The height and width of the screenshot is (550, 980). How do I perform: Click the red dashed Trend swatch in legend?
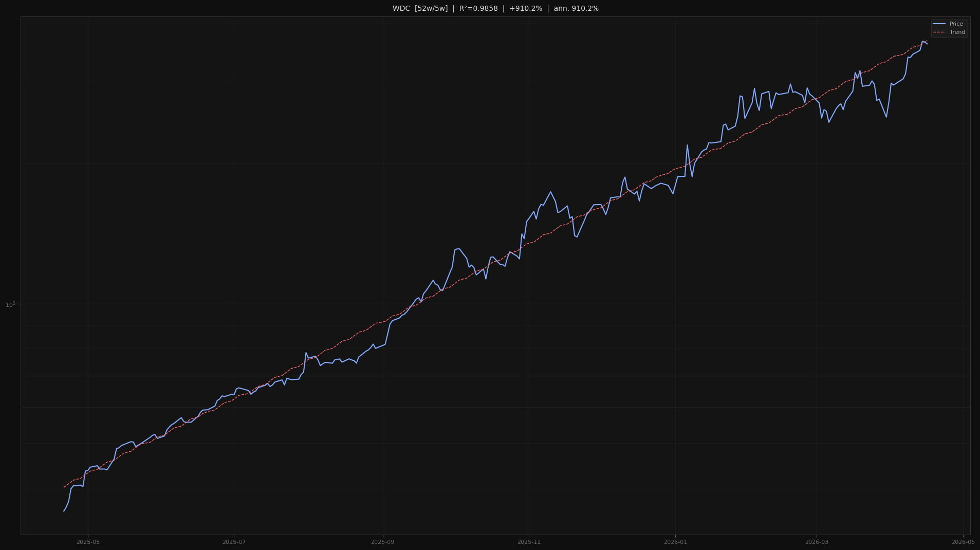tap(939, 32)
